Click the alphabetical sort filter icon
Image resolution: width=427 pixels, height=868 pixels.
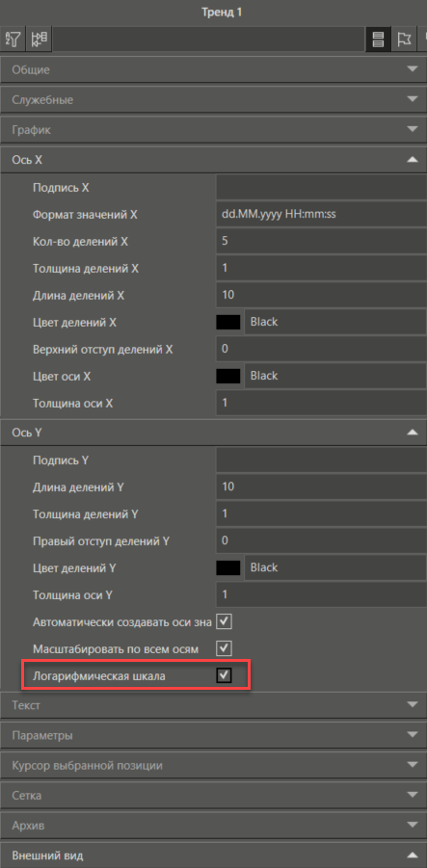click(x=13, y=39)
